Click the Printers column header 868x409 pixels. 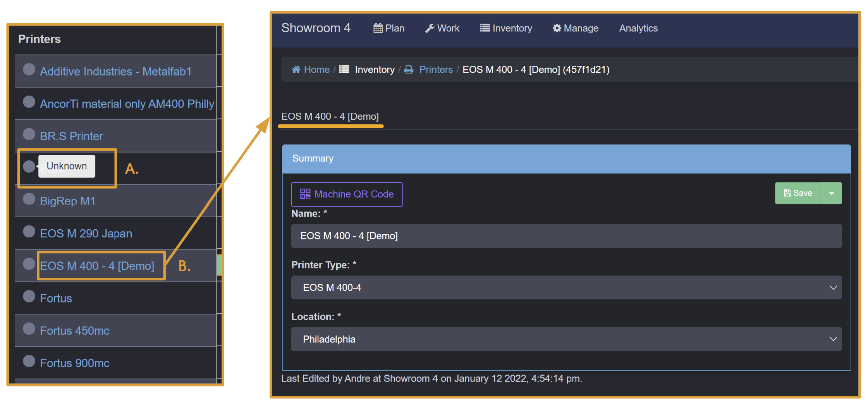pyautogui.click(x=40, y=39)
